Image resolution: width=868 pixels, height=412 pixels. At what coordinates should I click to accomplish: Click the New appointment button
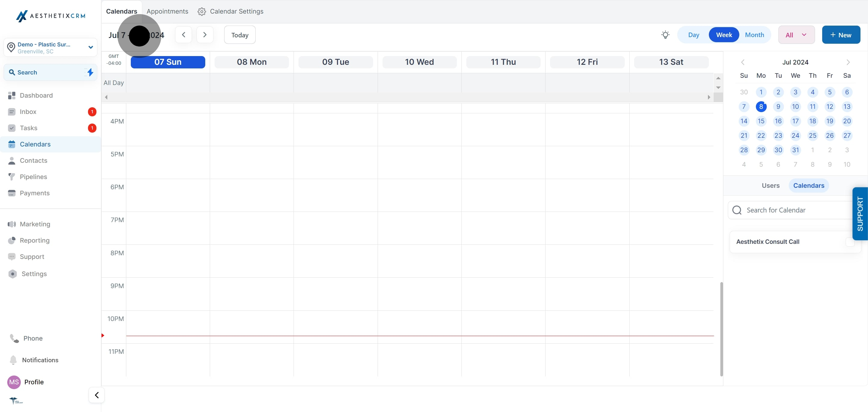841,35
